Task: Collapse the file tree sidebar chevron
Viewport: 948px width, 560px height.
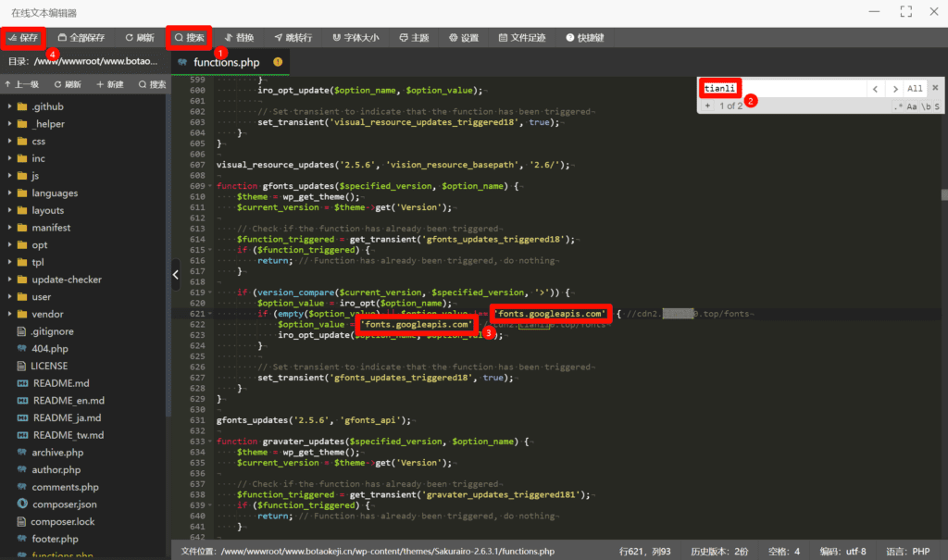Action: coord(175,274)
